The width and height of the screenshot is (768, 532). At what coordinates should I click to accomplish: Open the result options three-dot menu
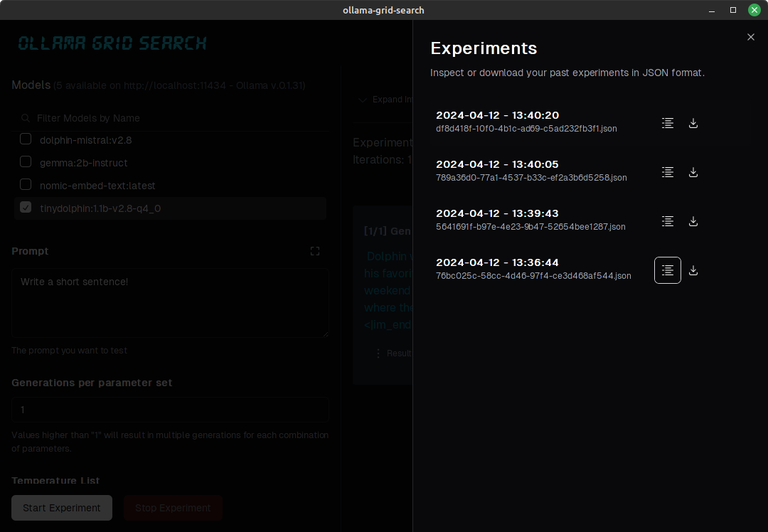click(x=378, y=353)
